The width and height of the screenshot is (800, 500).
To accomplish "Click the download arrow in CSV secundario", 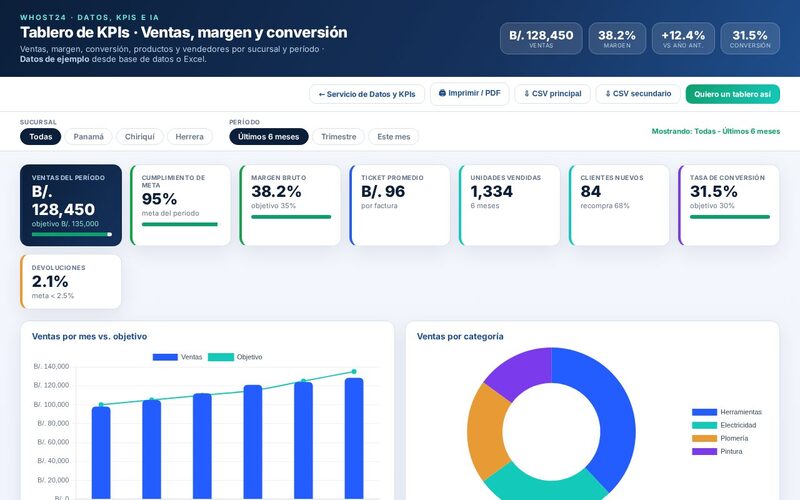I will tap(608, 94).
